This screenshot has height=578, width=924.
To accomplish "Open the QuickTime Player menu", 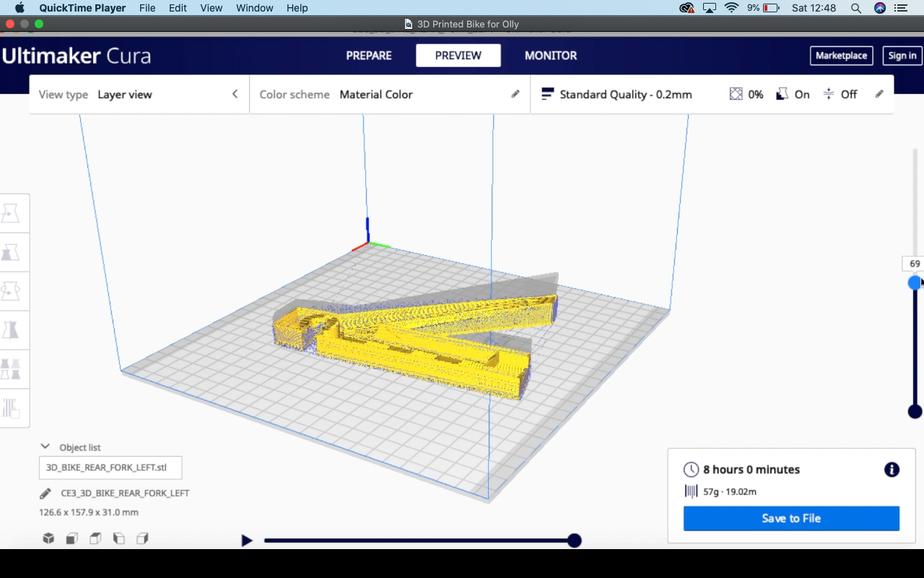I will pos(83,8).
